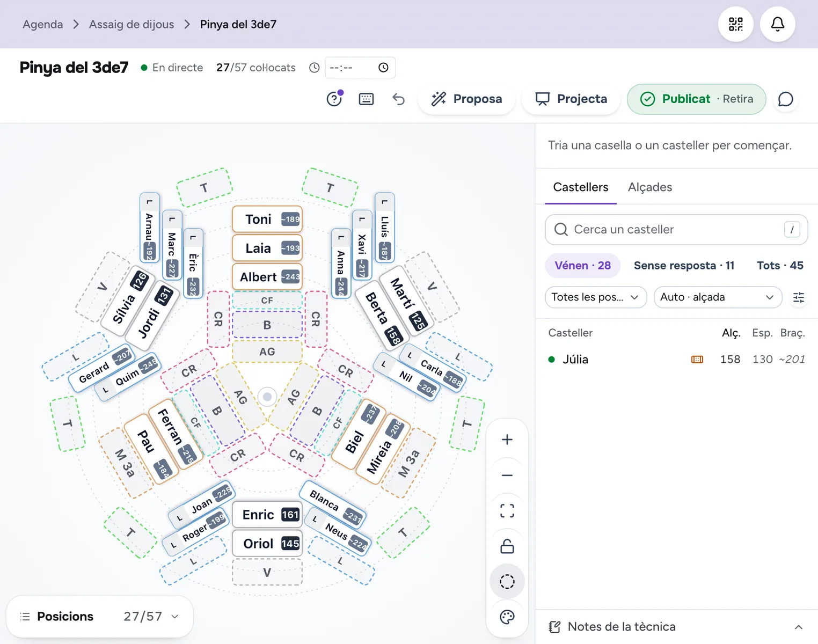Go to Assaig de dijous breadcrumb
Image resolution: width=818 pixels, height=644 pixels.
[x=132, y=24]
